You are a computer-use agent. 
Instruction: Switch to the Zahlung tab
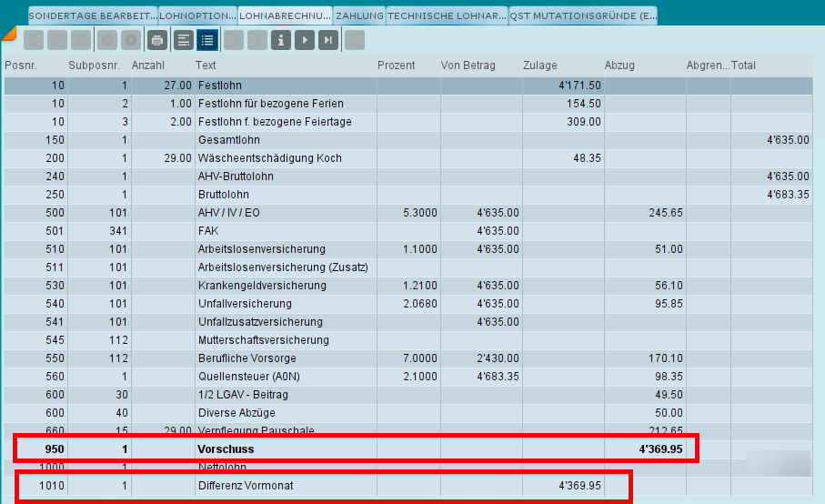(359, 15)
